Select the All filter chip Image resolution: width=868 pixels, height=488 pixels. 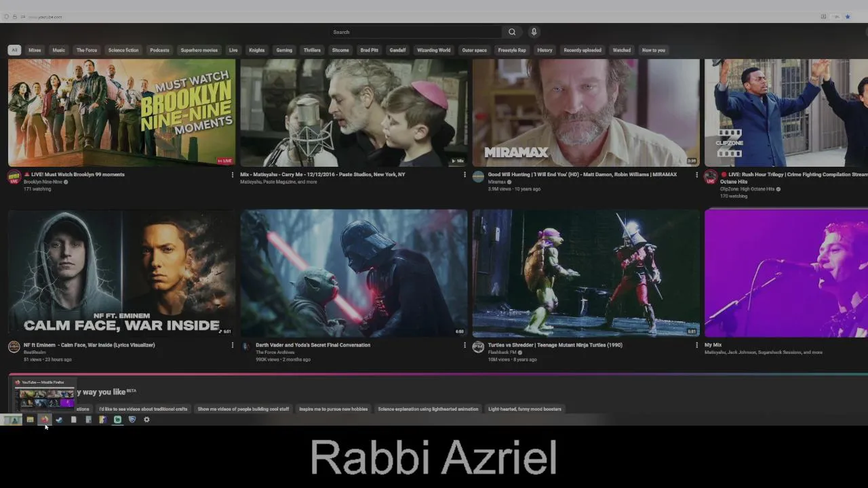coord(14,50)
